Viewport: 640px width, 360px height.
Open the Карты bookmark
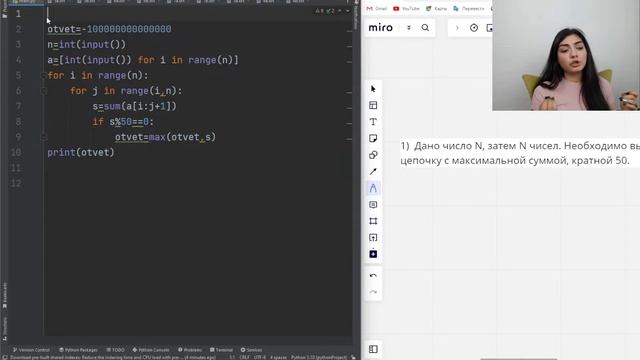point(436,8)
